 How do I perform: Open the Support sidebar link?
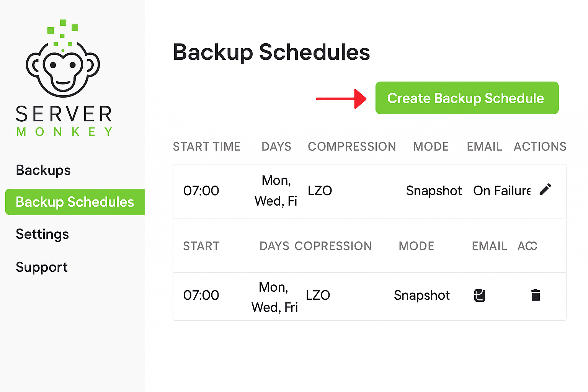tap(42, 267)
